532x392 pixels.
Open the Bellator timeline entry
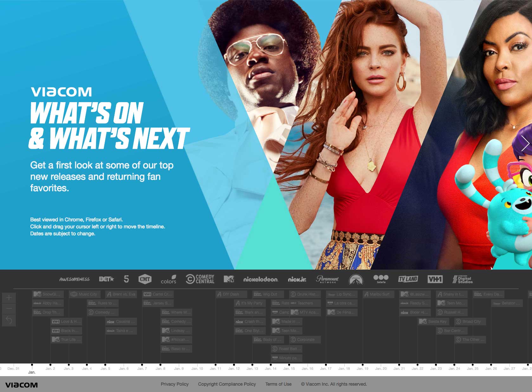coord(507,303)
